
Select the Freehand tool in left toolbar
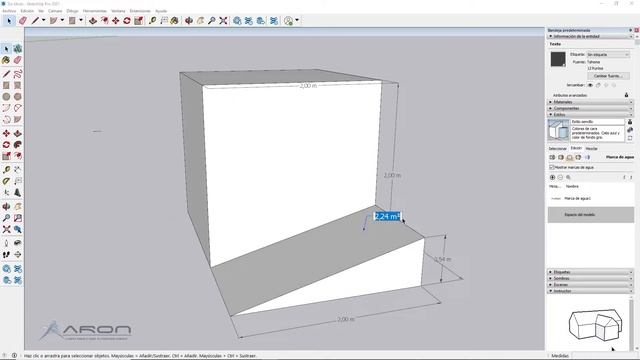[18, 74]
